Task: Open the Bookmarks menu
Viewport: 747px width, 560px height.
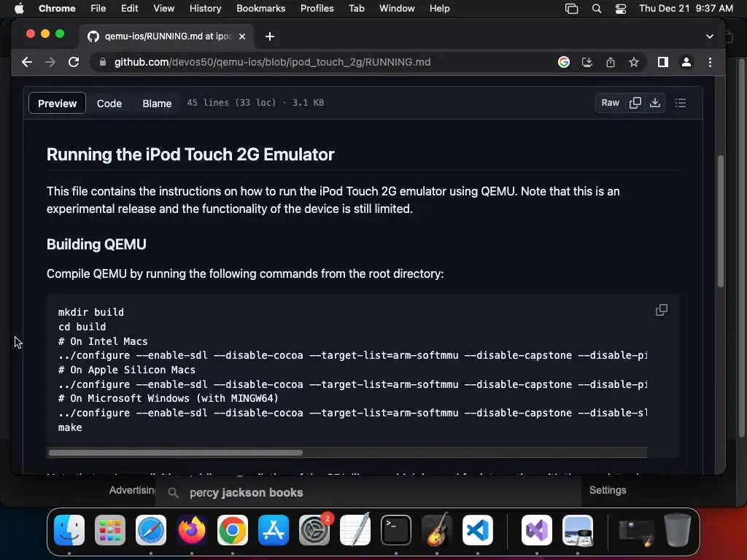Action: pyautogui.click(x=260, y=9)
